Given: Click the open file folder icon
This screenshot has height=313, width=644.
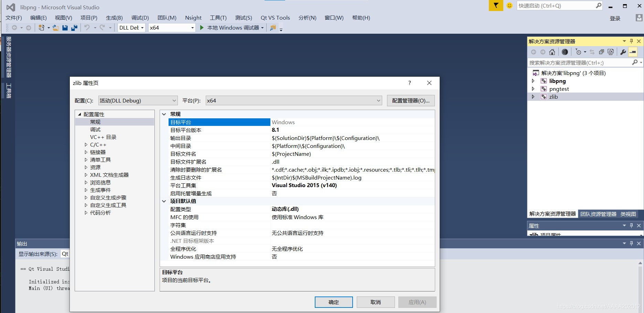Looking at the screenshot, I should click(x=56, y=28).
